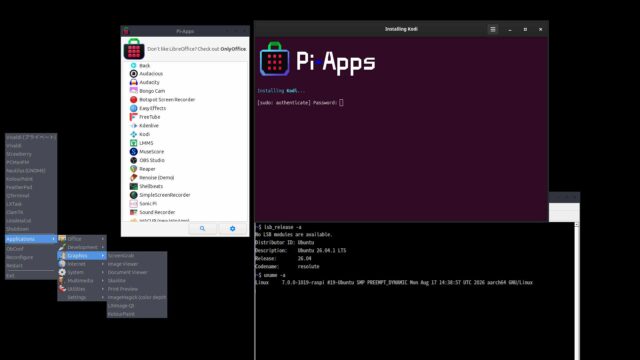Image resolution: width=640 pixels, height=360 pixels.
Task: Go back using the Back icon in Pi-Apps
Action: (x=133, y=65)
